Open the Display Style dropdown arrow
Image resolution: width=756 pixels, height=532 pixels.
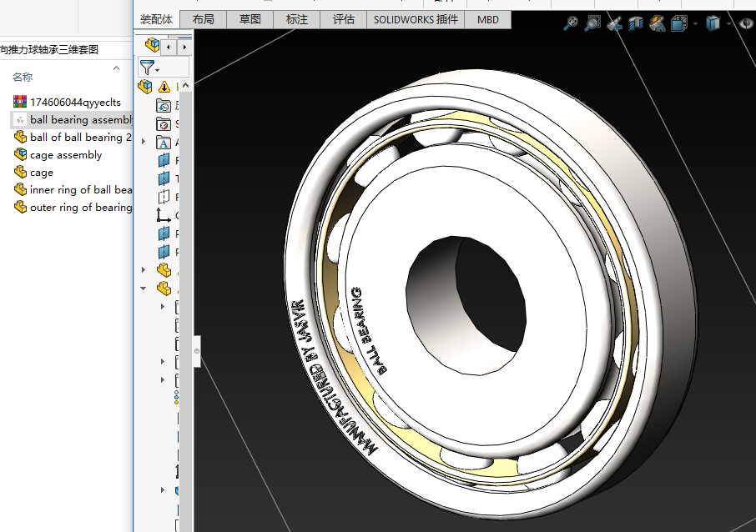pyautogui.click(x=727, y=24)
